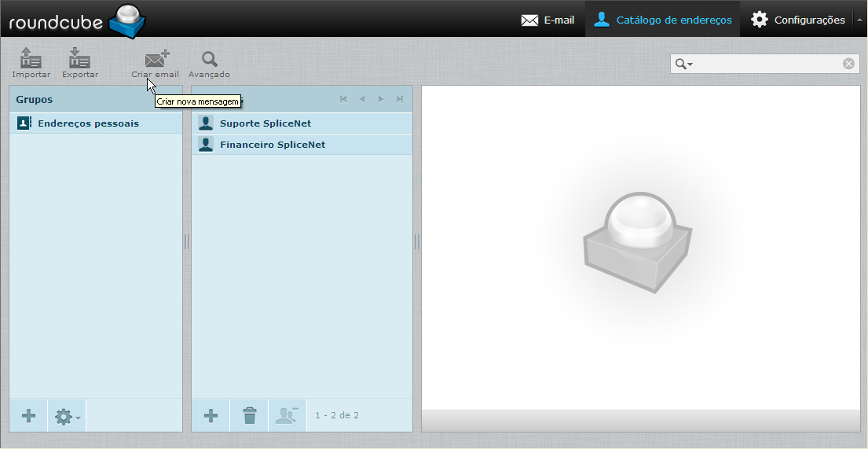Switch to Catálogo de endereços tab
Viewport: 868px width, 449px height.
[662, 20]
